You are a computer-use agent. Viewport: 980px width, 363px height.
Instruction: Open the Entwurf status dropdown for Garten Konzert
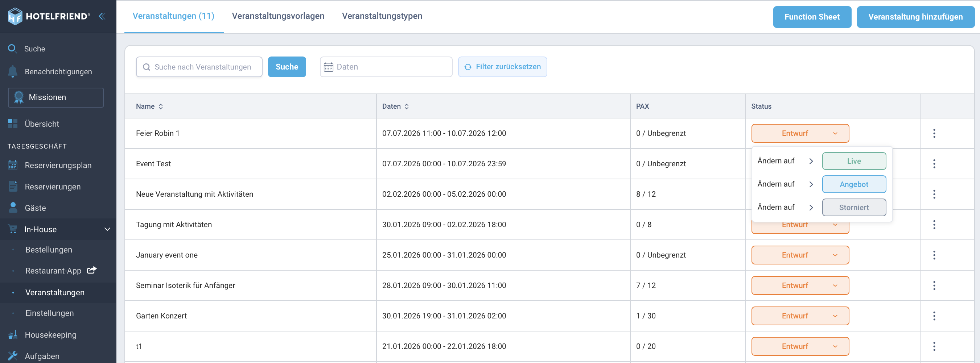(x=800, y=316)
